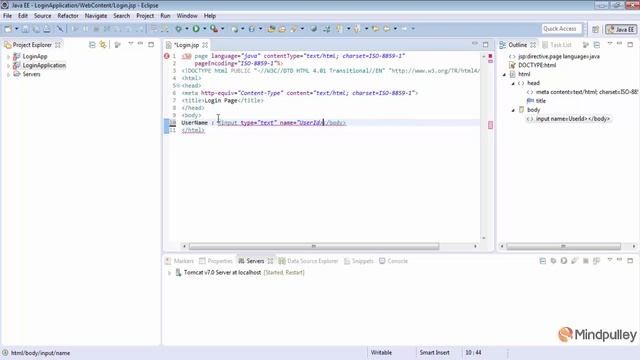Open the Project menu
This screenshot has width=640, height=360.
[x=145, y=16]
